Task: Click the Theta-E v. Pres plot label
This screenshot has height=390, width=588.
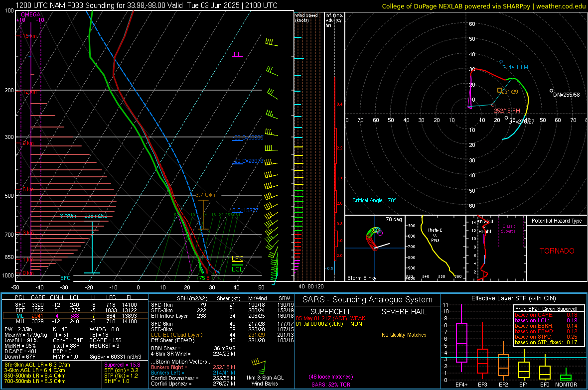Action: (x=435, y=235)
